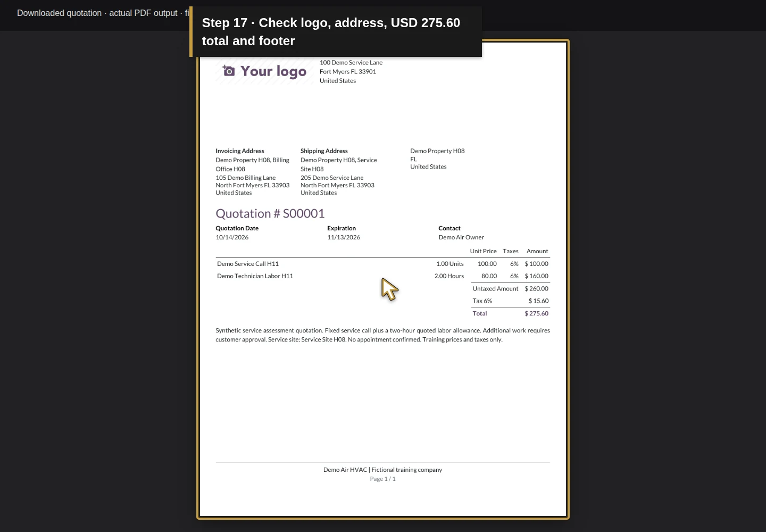Select "North Fort Myers FL 33903" under Invoicing Address
The width and height of the screenshot is (766, 532).
click(x=253, y=185)
